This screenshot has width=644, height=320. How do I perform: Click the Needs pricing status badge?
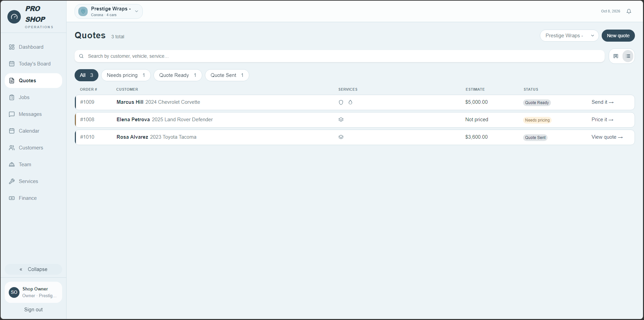point(537,120)
